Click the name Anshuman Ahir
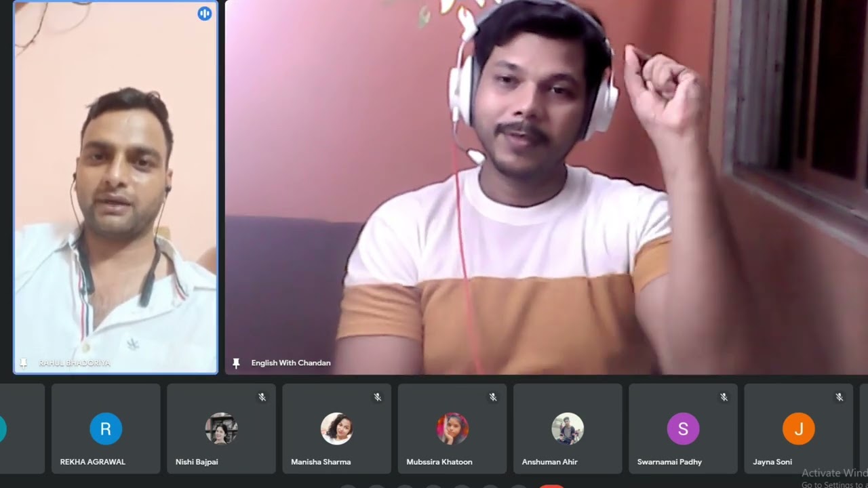Viewport: 868px width, 488px height. [549, 462]
